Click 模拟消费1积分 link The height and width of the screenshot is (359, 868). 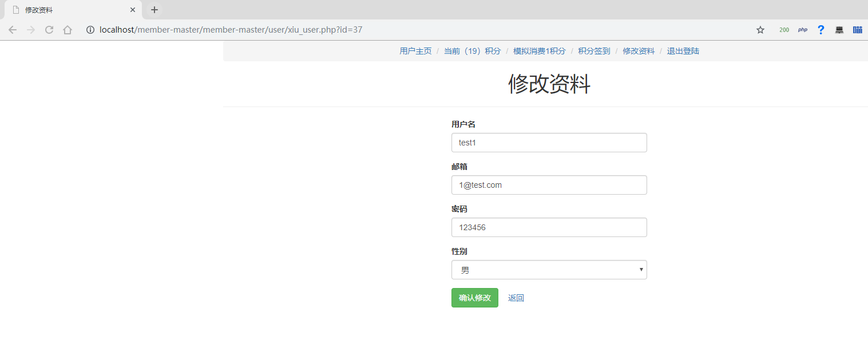(x=539, y=51)
